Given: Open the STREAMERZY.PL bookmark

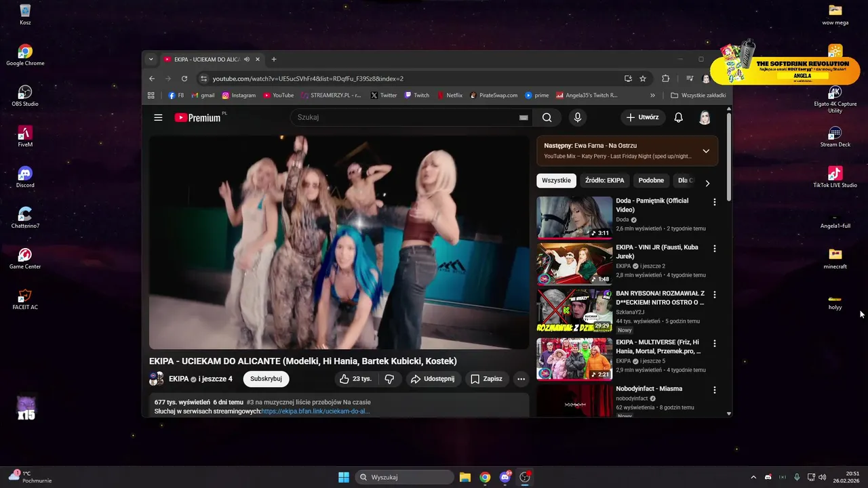Looking at the screenshot, I should (332, 96).
